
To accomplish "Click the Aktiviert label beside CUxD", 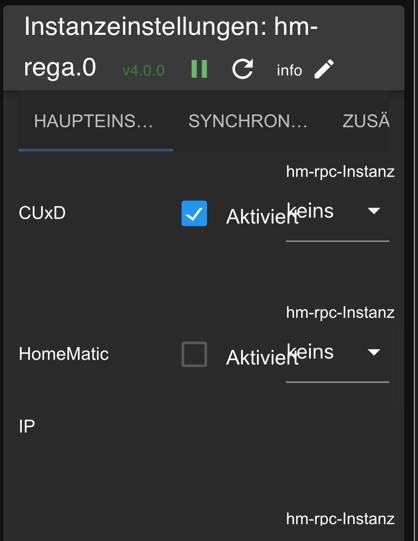I will click(x=262, y=217).
